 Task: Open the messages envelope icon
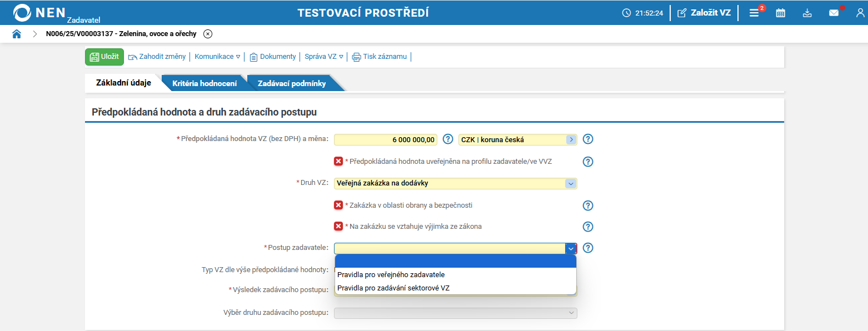point(834,13)
